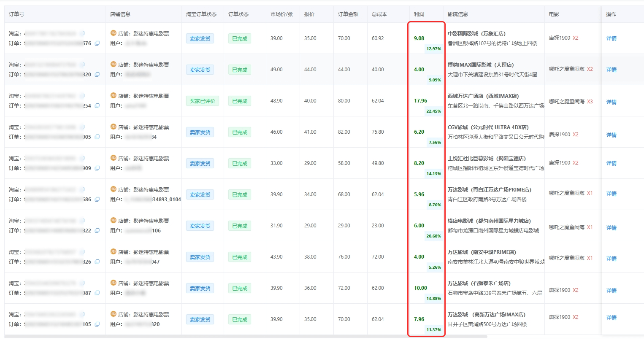The image size is (644, 340).
Task: Select profit value 9.08
Action: (419, 38)
